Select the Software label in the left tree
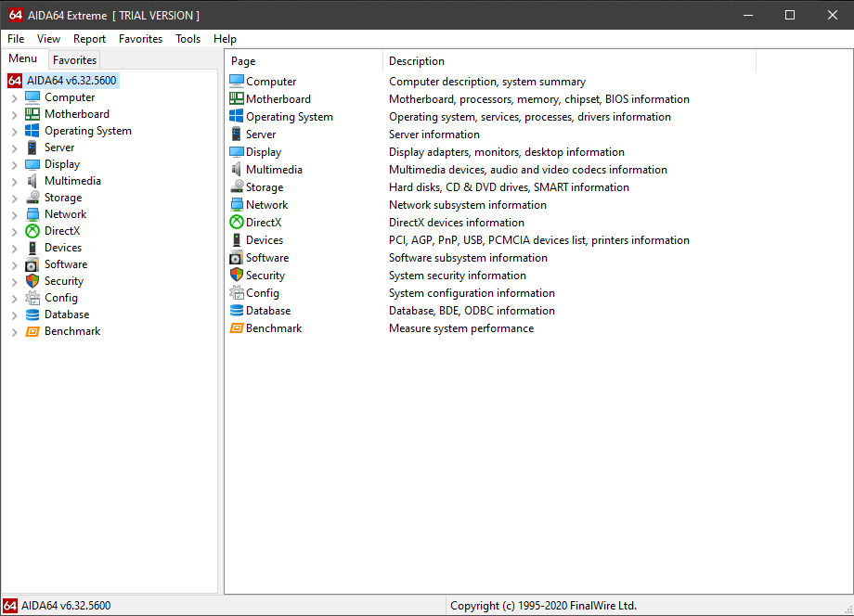The height and width of the screenshot is (616, 854). pyautogui.click(x=66, y=264)
